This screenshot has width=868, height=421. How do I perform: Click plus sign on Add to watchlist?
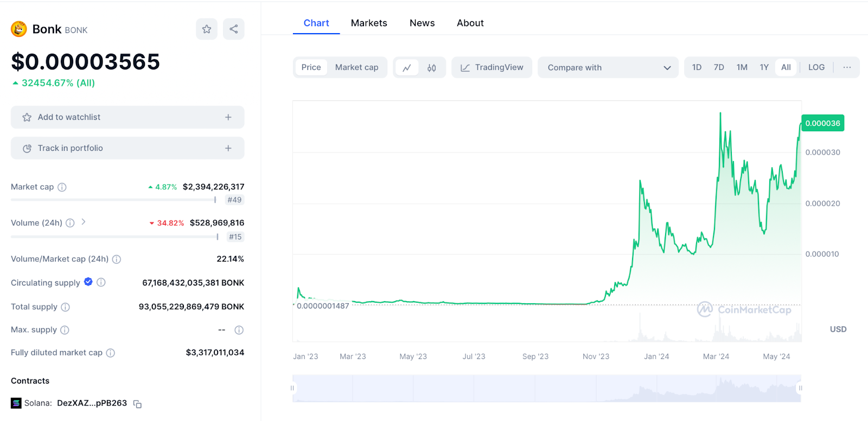[228, 117]
